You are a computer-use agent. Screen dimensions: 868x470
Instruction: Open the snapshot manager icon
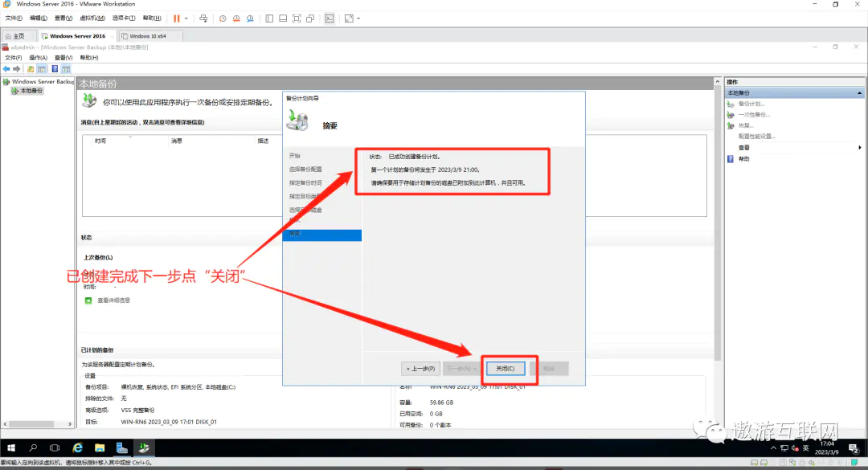(x=250, y=18)
